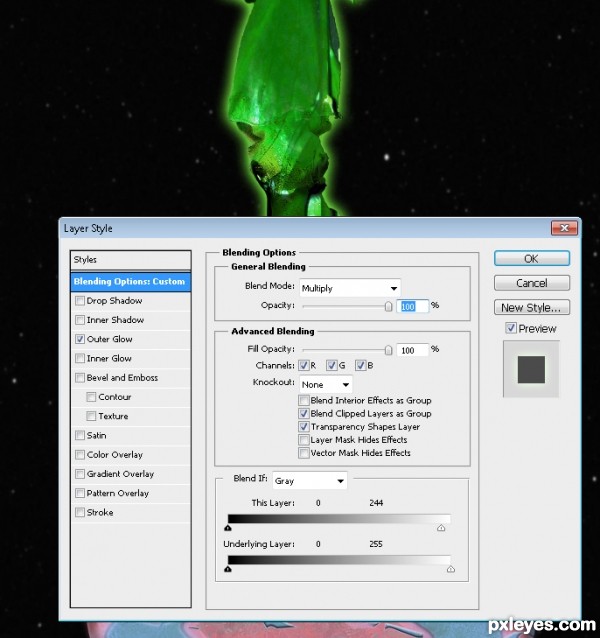Image resolution: width=600 pixels, height=638 pixels.
Task: Enable the Drop Shadow checkbox
Action: click(x=80, y=301)
